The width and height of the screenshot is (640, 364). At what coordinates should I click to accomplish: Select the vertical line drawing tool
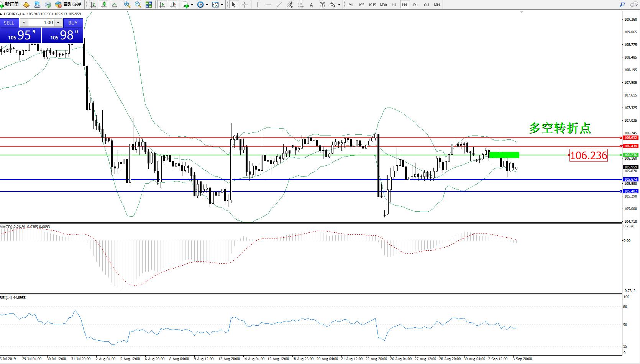pyautogui.click(x=258, y=5)
